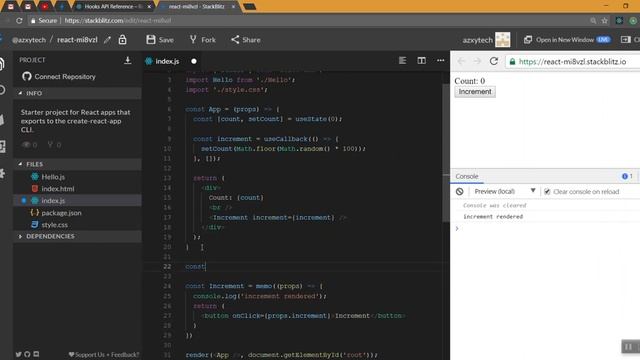Image resolution: width=640 pixels, height=360 pixels.
Task: Go back in the preview browser
Action: [461, 61]
